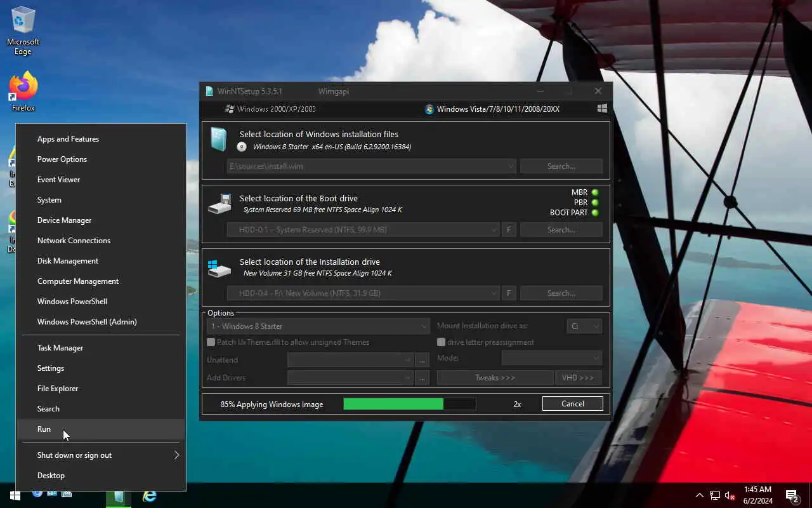
Task: Click the Boot drive disk icon
Action: [219, 204]
